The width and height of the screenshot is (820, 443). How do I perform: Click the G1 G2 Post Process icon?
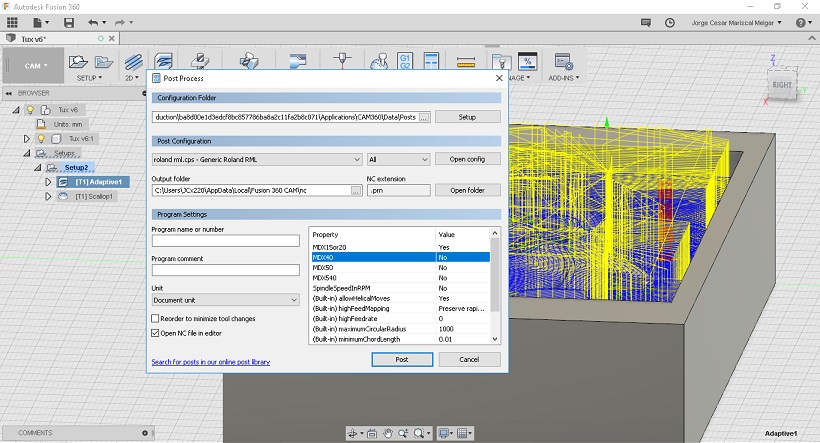point(405,61)
